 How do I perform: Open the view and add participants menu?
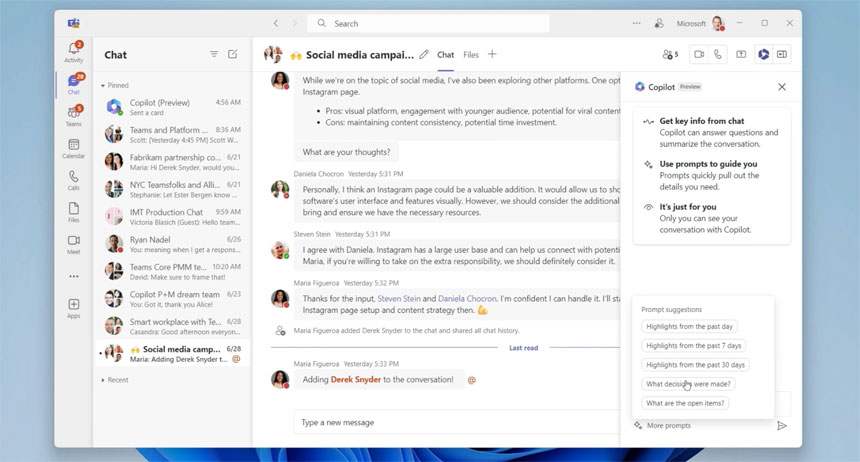(x=670, y=54)
